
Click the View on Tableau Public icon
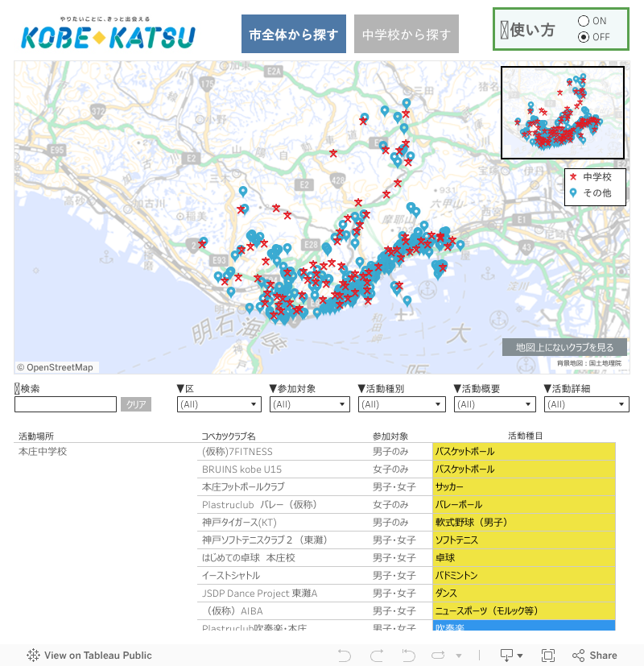click(x=34, y=656)
